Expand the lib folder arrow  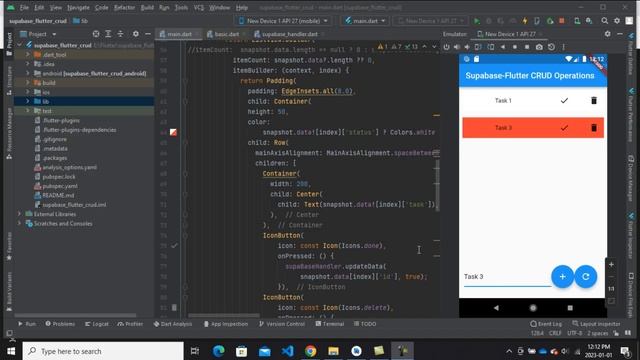[x=28, y=101]
